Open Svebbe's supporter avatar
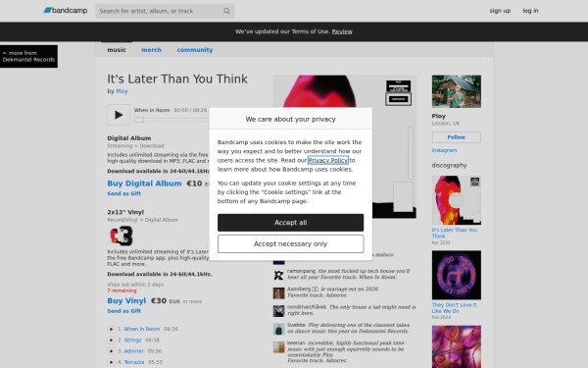 (278, 329)
